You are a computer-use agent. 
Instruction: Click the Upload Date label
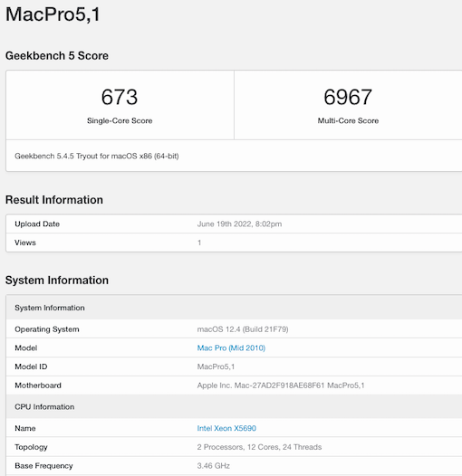[x=37, y=224]
